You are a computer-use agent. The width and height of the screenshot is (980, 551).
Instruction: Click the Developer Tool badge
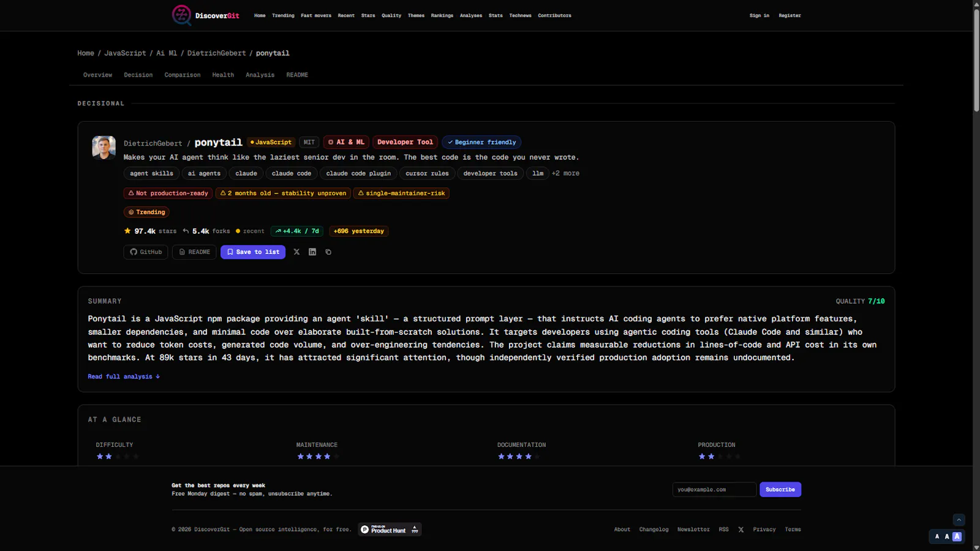tap(405, 142)
